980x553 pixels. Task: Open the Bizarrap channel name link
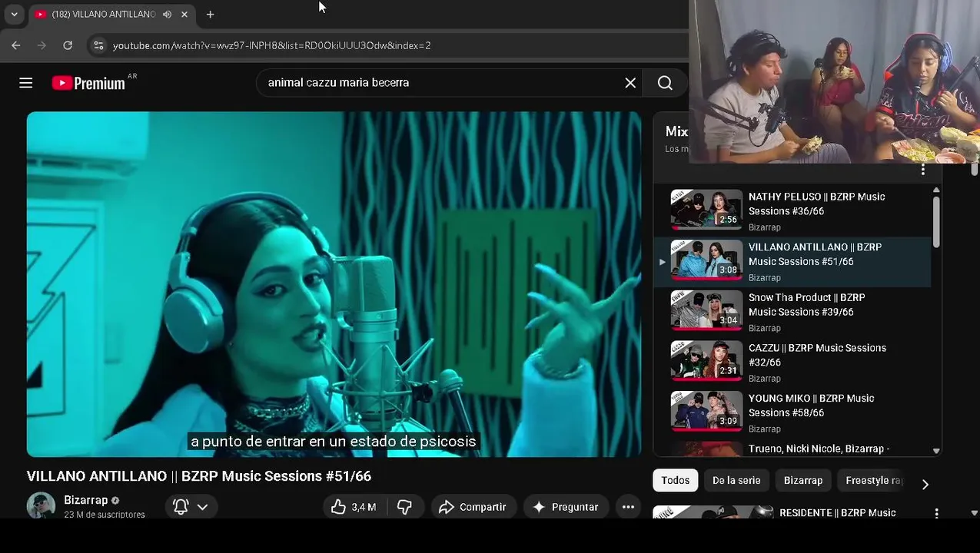pos(86,500)
